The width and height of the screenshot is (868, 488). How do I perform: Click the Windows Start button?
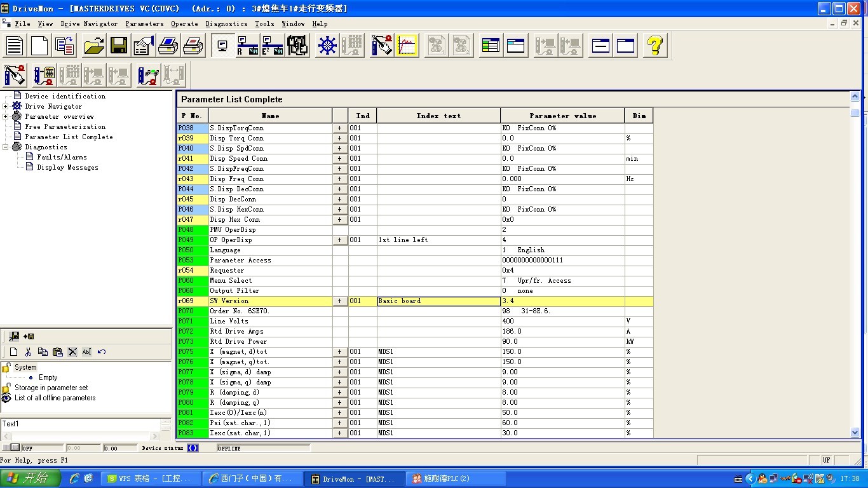click(31, 478)
